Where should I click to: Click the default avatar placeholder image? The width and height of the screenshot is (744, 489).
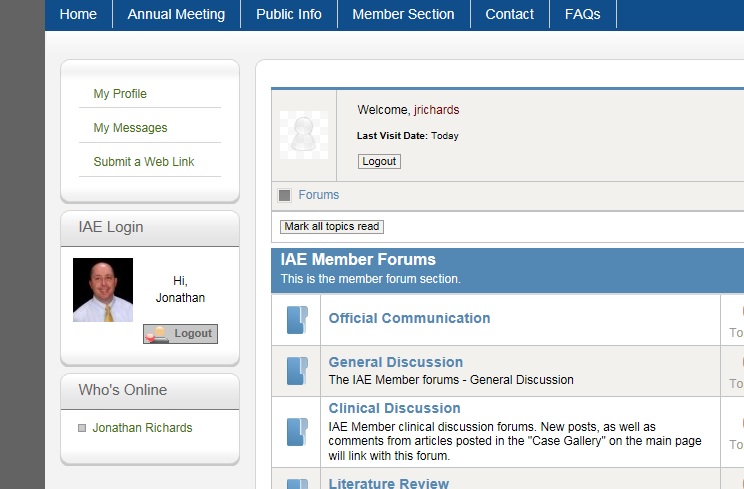coord(304,135)
